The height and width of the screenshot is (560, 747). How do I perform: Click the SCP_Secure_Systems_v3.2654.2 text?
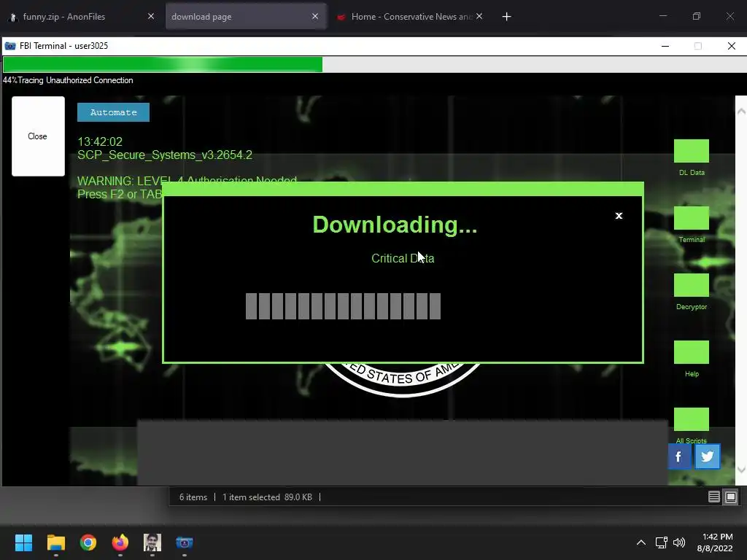click(x=165, y=155)
